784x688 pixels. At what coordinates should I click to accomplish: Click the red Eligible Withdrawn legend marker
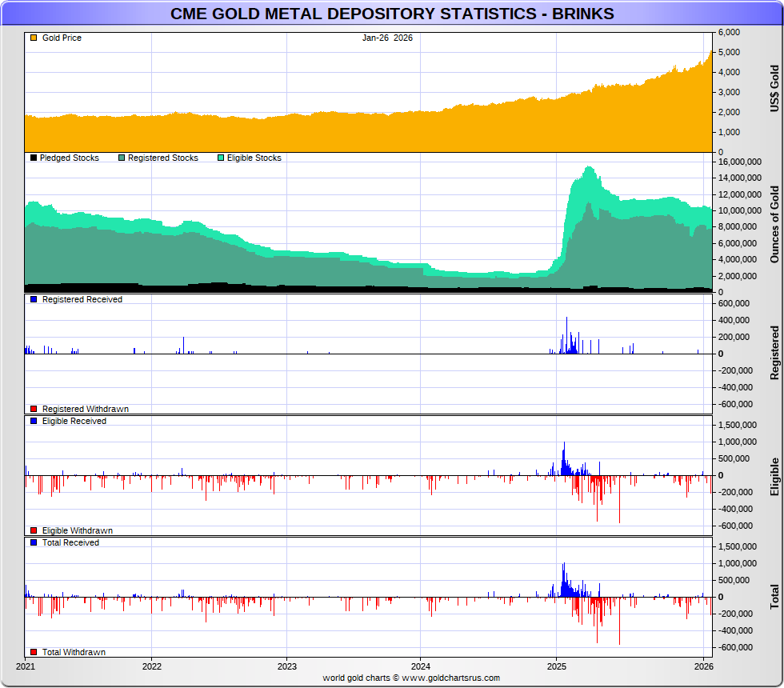[x=34, y=530]
